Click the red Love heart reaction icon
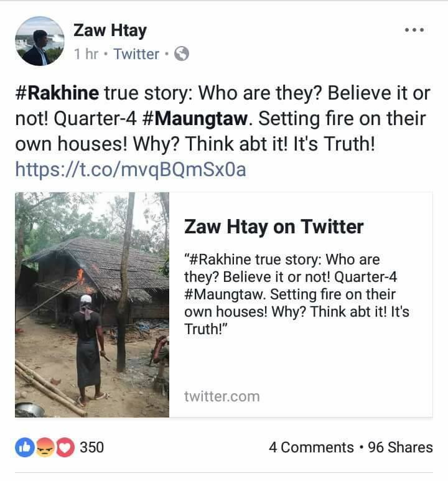 pos(64,447)
